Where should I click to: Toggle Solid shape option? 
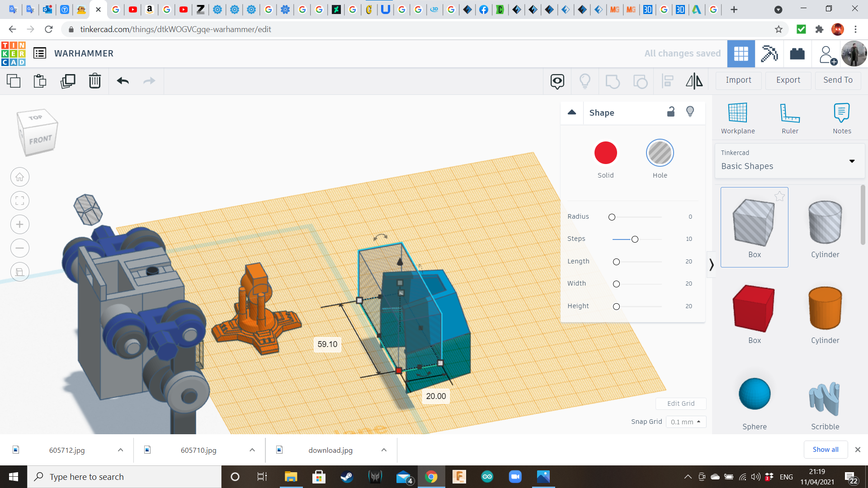606,153
